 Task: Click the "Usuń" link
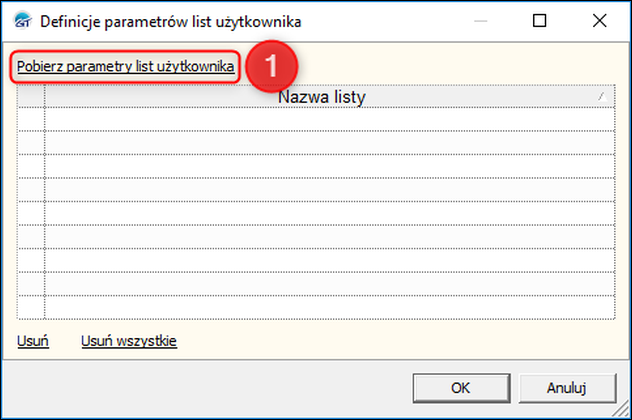click(x=33, y=342)
